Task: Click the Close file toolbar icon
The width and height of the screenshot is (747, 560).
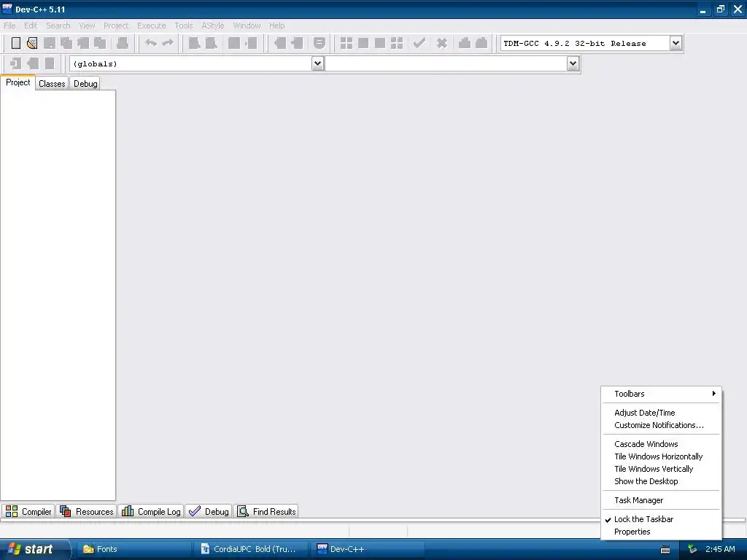Action: click(x=83, y=43)
